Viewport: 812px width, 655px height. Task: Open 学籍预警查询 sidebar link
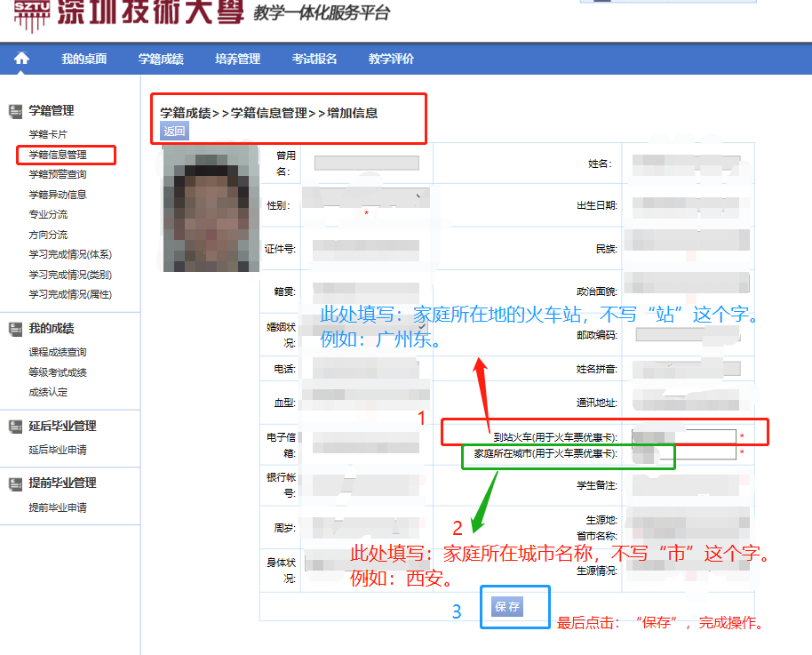pyautogui.click(x=58, y=174)
